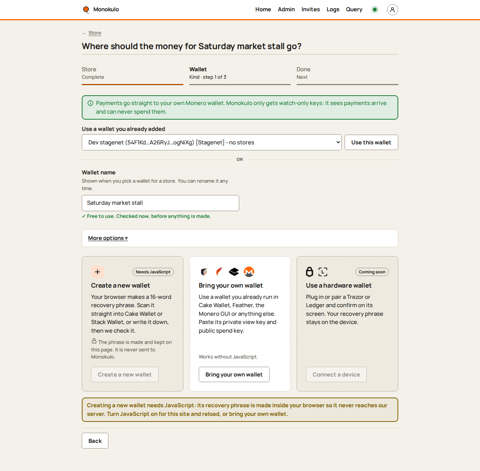Focus the Wallet name input field
Screen dimensions: 480x471
click(160, 203)
